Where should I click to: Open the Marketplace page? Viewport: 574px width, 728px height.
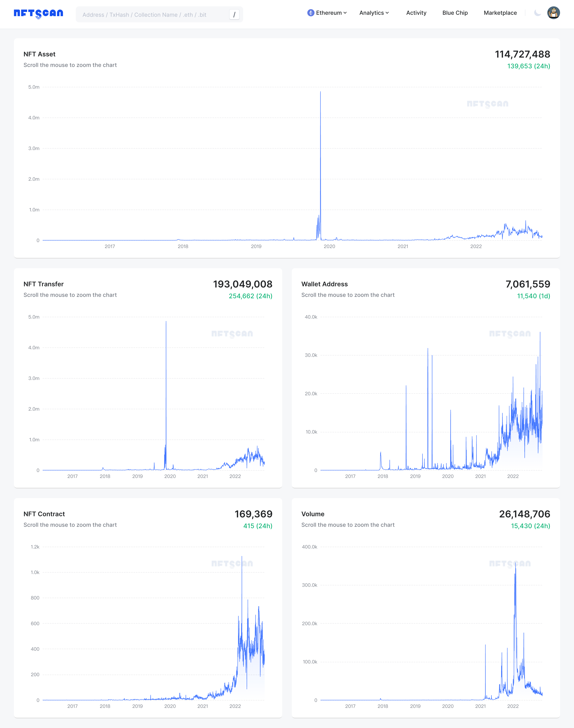pos(500,13)
